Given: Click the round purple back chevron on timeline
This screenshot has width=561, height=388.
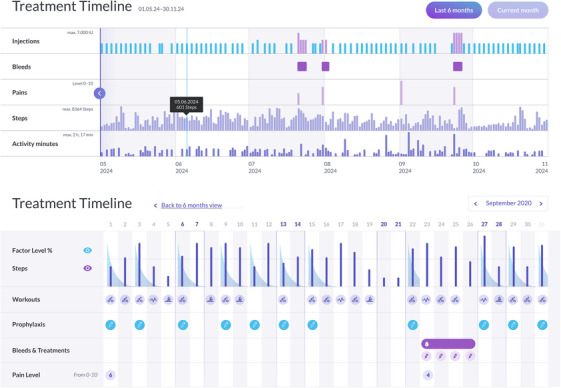Looking at the screenshot, I should (x=99, y=93).
